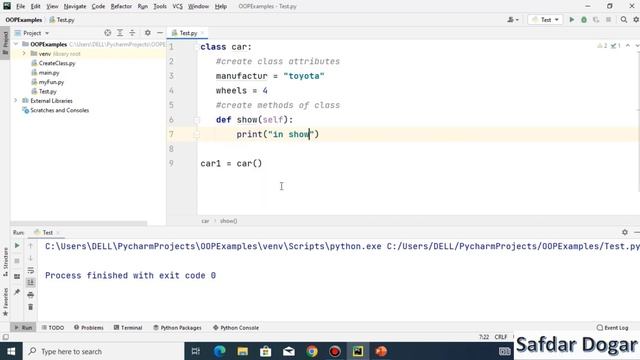Click the up arrow in Run console toolbar
This screenshot has height=360, width=640.
[31, 246]
